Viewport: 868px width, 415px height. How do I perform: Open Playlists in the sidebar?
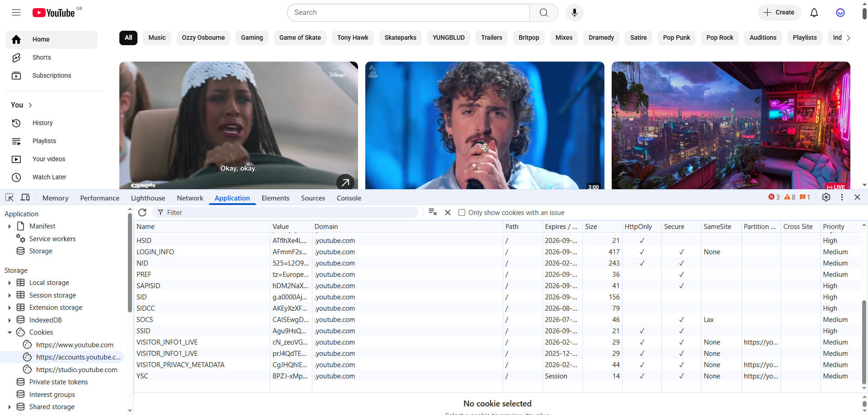click(52, 141)
